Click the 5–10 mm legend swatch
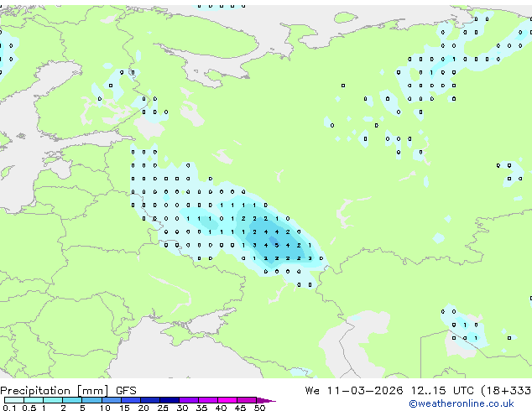532x411 pixels. 92,400
